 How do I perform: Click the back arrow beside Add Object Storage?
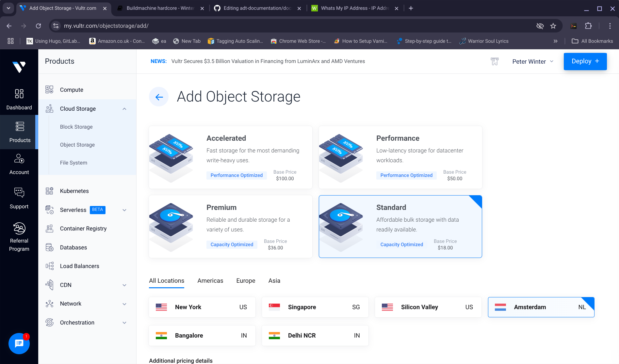(159, 97)
